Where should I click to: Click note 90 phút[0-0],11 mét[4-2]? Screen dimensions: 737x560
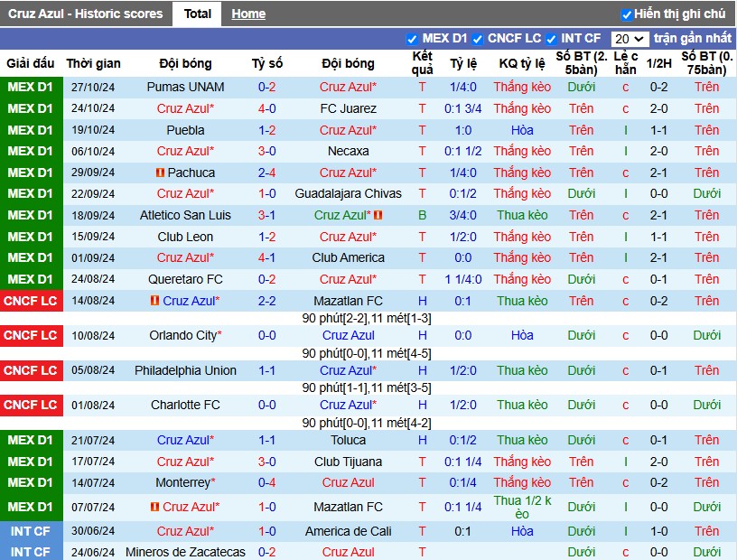tap(367, 423)
